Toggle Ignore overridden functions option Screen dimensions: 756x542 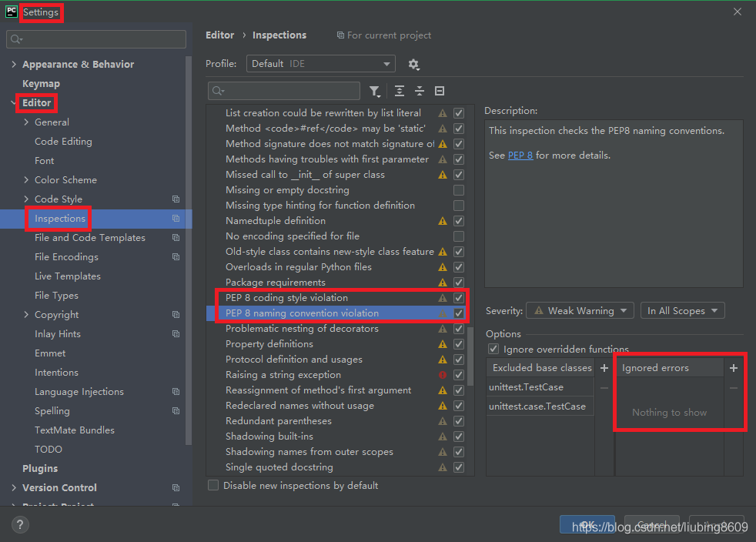point(493,349)
